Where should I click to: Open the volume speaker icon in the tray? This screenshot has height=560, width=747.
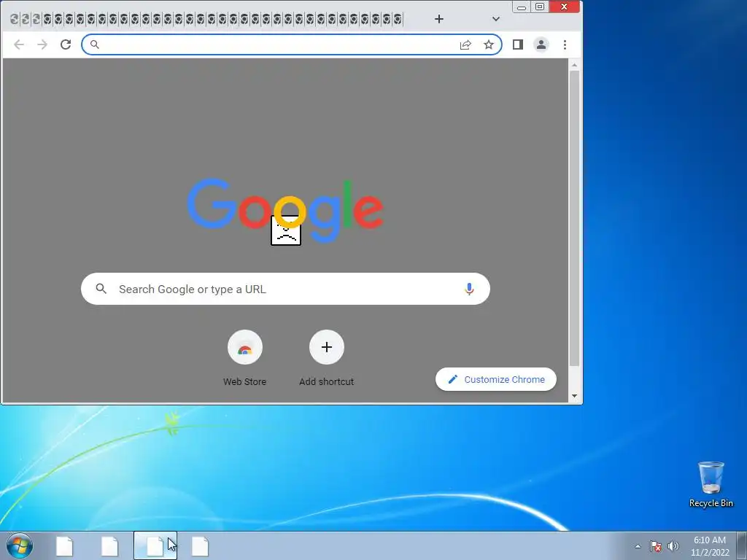(x=673, y=546)
